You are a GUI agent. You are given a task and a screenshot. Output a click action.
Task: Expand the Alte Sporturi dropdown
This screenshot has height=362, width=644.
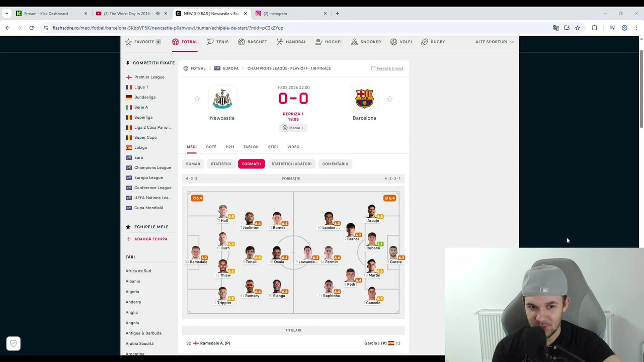pyautogui.click(x=495, y=42)
